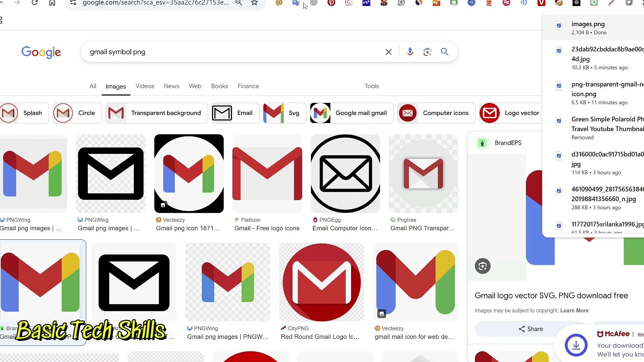Click the Learn More copyright link
Screen dimensions: 644x362
(x=574, y=310)
